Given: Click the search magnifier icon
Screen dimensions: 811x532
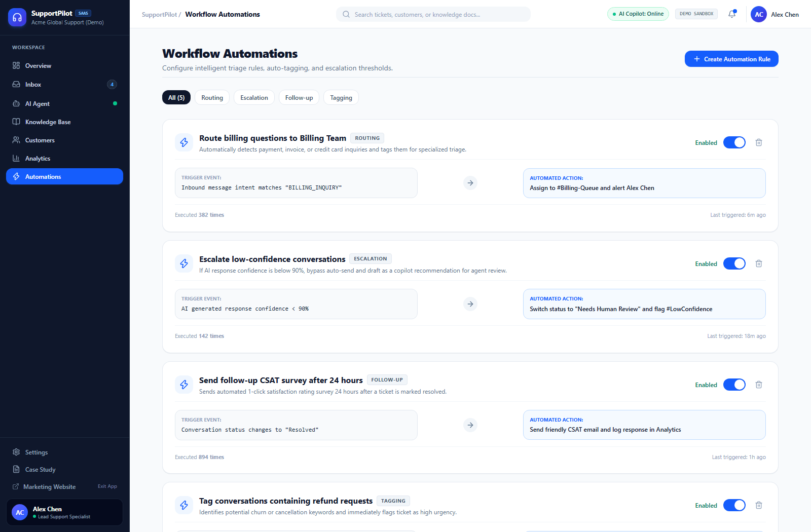Looking at the screenshot, I should click(x=346, y=14).
